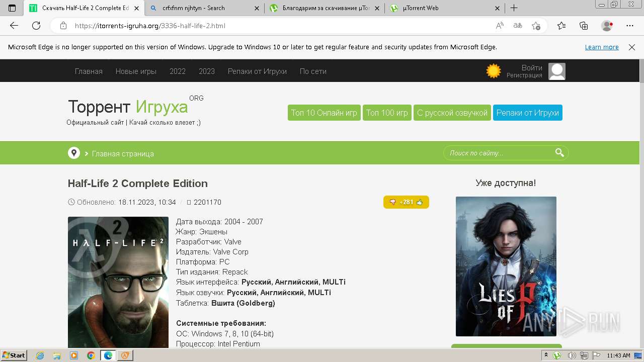
Task: Open File Explorer from the taskbar
Action: [x=57, y=355]
